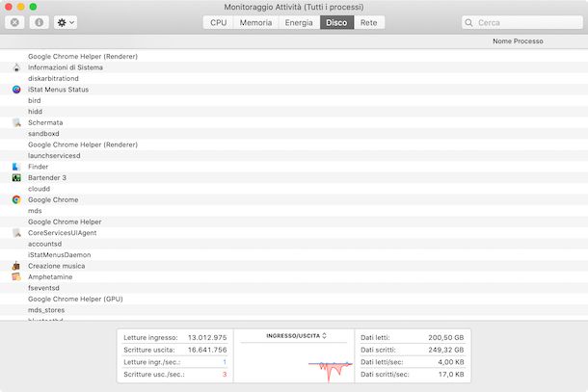Select the hidd process
The height and width of the screenshot is (392, 588).
[35, 112]
